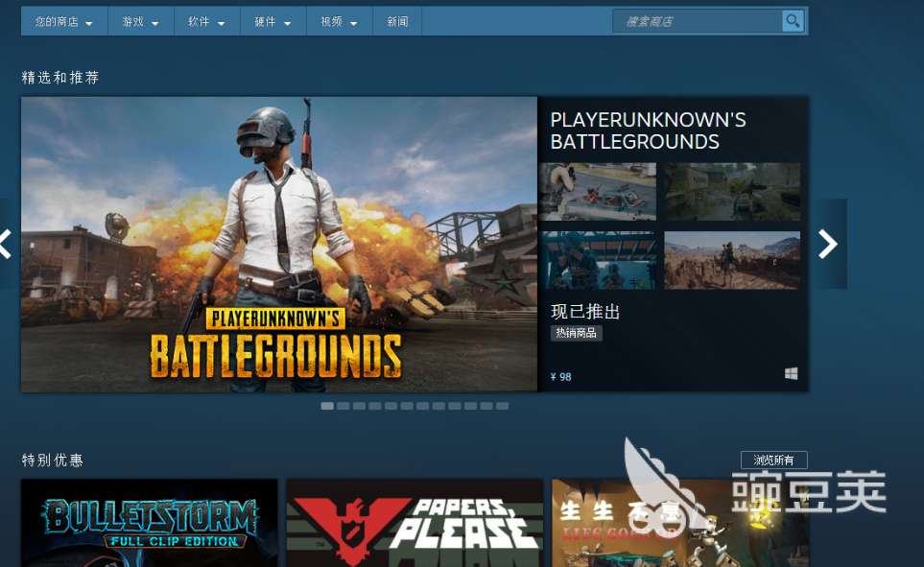Select the second carousel page dot
This screenshot has width=924, height=567.
(343, 406)
